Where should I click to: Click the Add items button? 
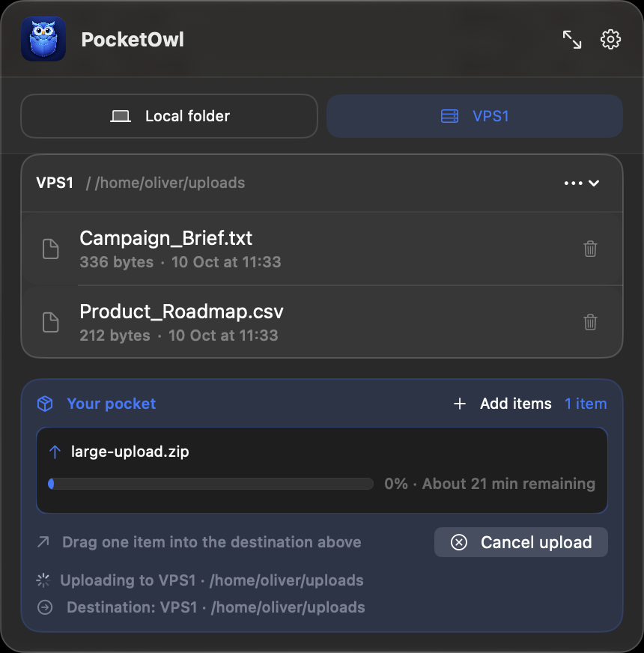[502, 404]
